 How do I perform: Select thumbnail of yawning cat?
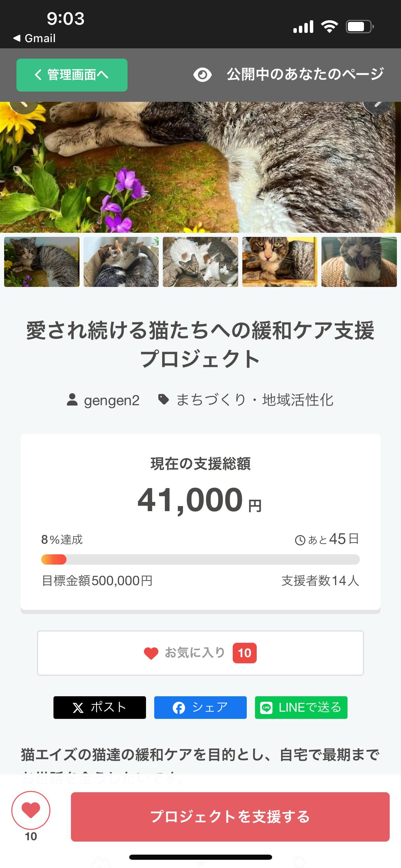359,262
